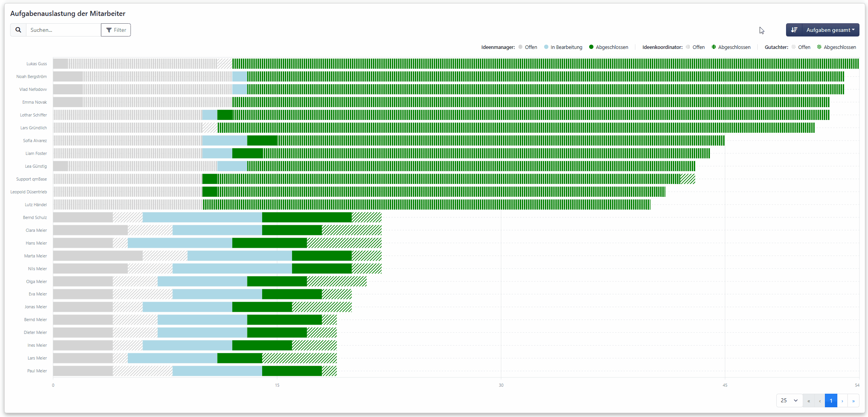Viewport: 868px width, 417px height.
Task: Click the Vlad Nefodovv label
Action: (33, 89)
